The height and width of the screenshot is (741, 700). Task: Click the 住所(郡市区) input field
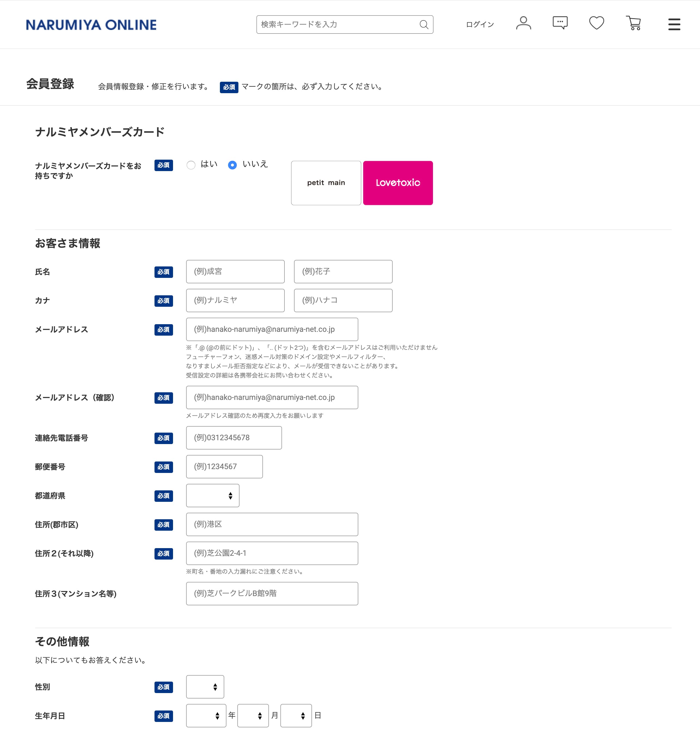click(x=272, y=524)
